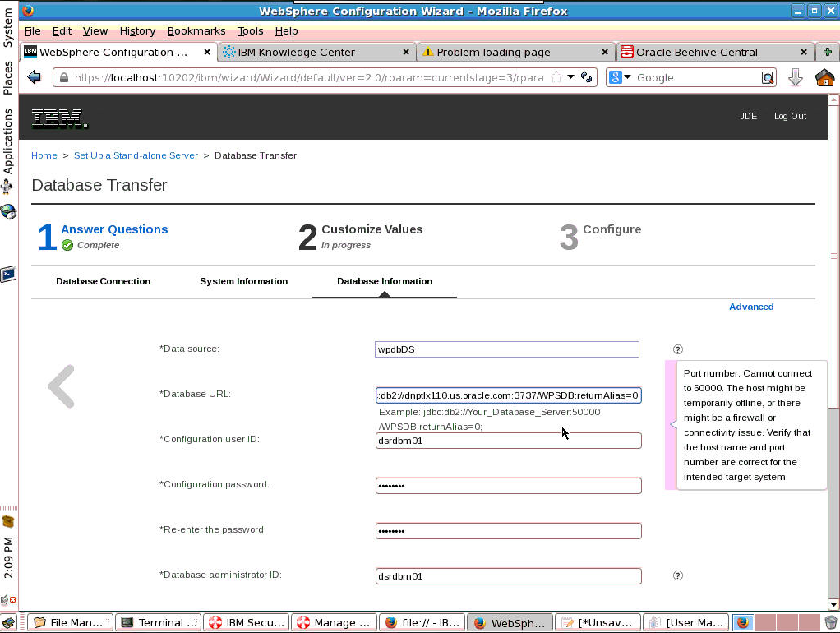Open the trash icon in the taskbar
840x633 pixels.
tap(830, 622)
